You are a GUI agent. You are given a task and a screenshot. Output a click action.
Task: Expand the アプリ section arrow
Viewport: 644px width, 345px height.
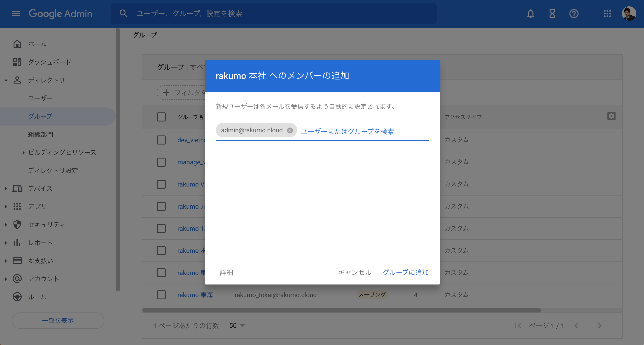(6, 207)
